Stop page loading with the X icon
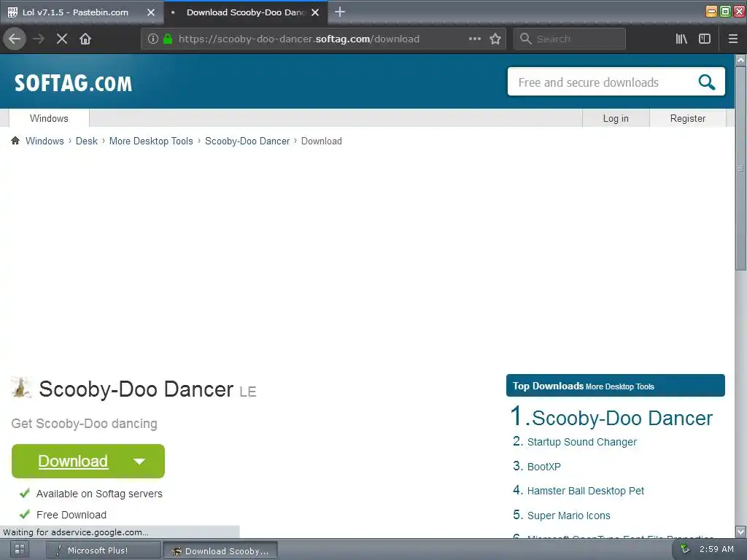Image resolution: width=747 pixels, height=560 pixels. tap(62, 39)
